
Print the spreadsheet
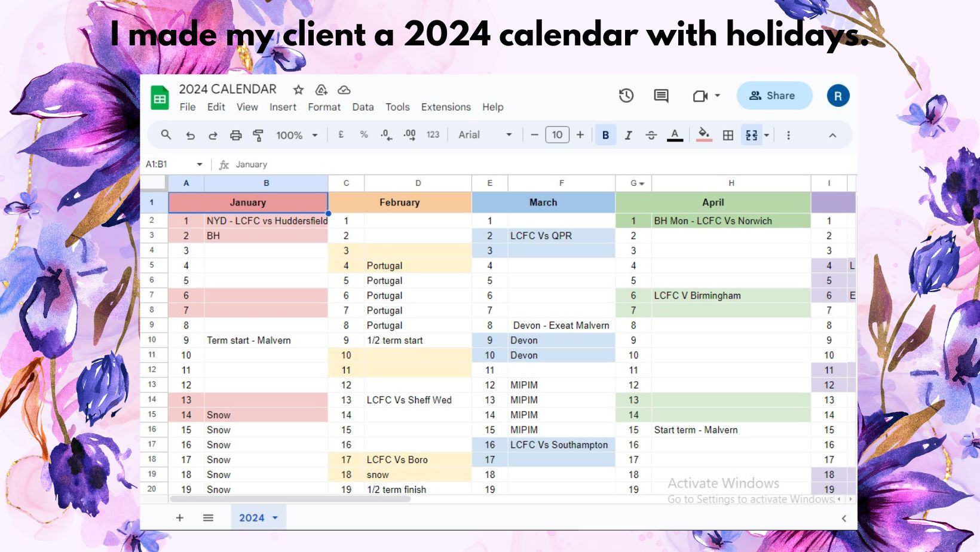236,136
